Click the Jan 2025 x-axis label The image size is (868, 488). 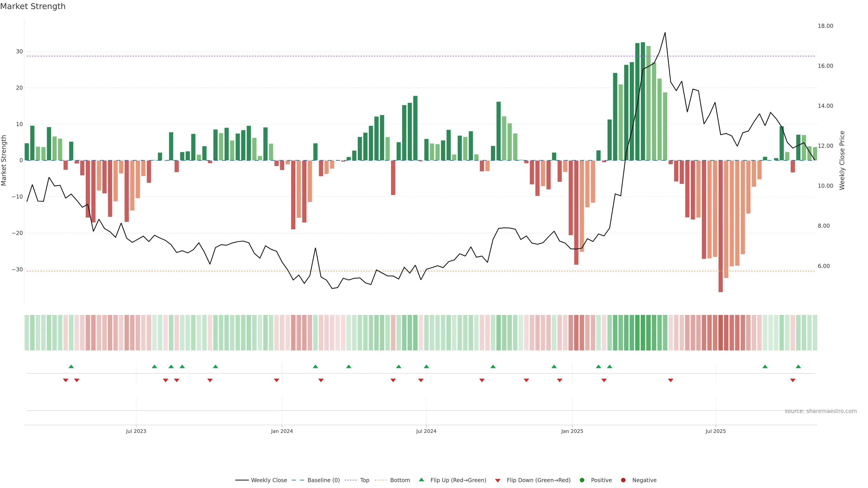click(x=572, y=431)
